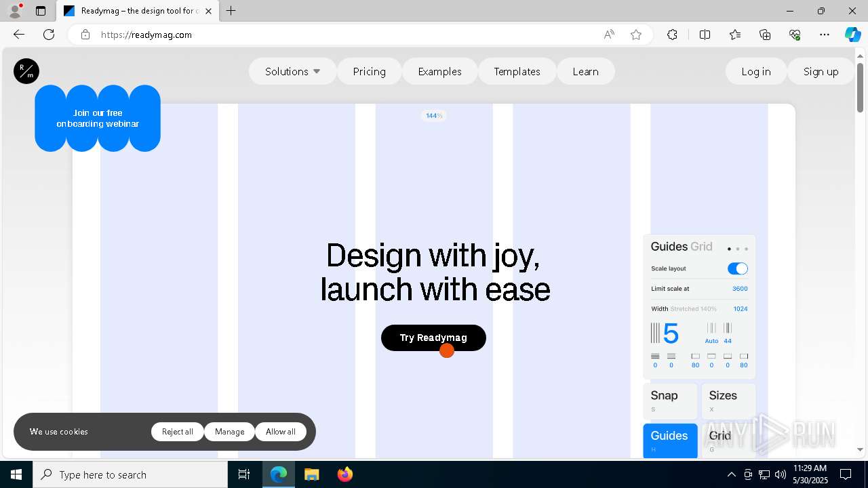Launch Firefox from taskbar
868x488 pixels.
pos(344,474)
